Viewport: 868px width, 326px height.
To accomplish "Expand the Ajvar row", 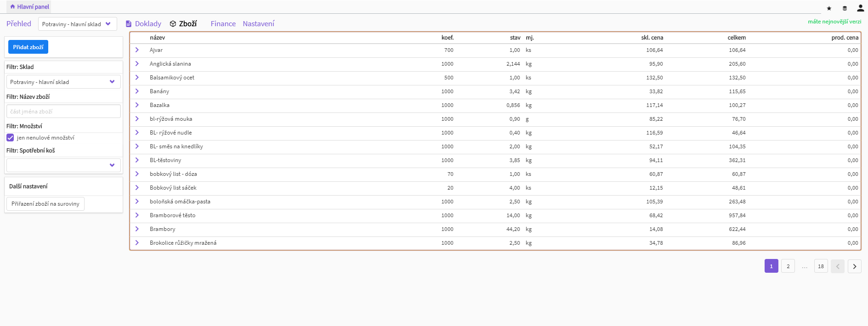I will coord(137,50).
